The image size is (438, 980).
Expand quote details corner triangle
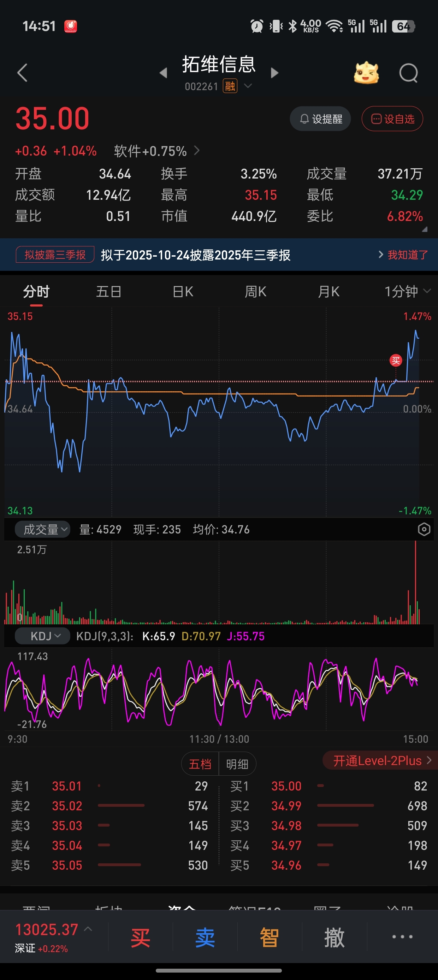425,229
